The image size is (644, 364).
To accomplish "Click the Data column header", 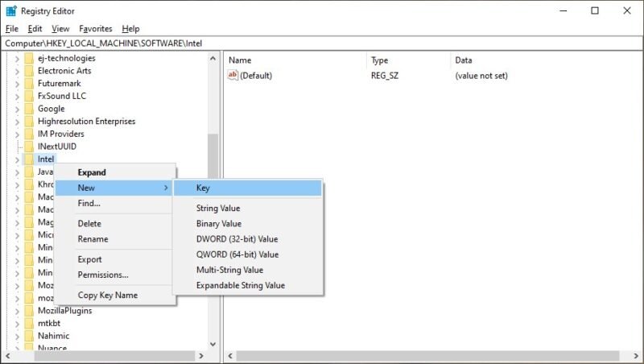I will 464,60.
